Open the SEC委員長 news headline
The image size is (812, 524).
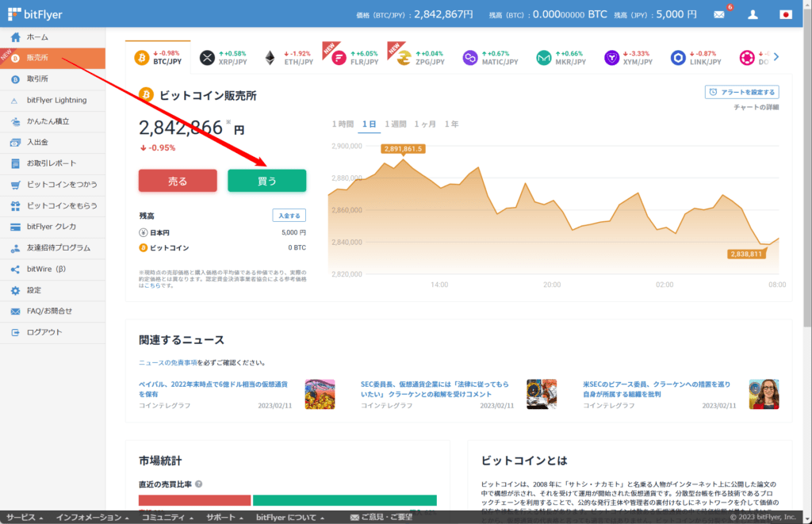point(435,389)
